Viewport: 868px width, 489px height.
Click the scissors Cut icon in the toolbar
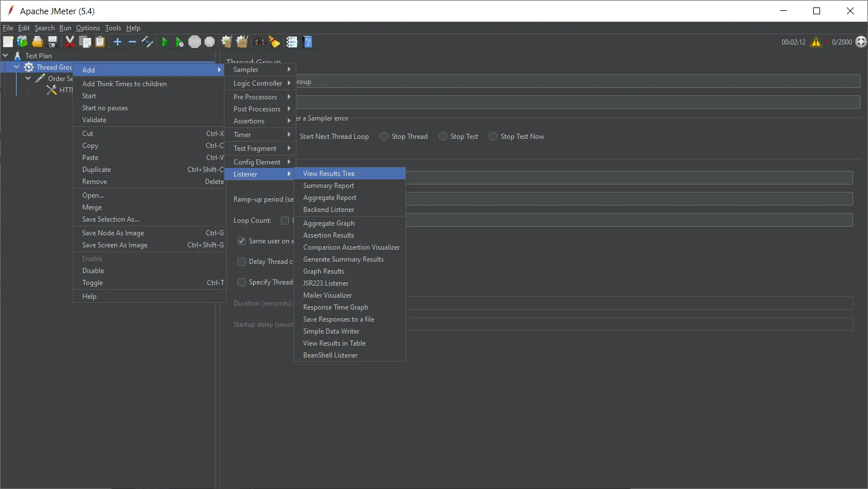[70, 42]
